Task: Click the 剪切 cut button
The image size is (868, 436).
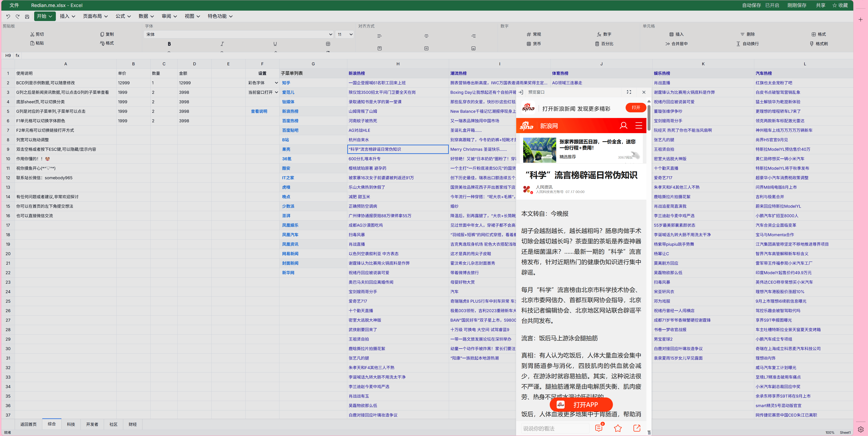Action: pyautogui.click(x=37, y=34)
